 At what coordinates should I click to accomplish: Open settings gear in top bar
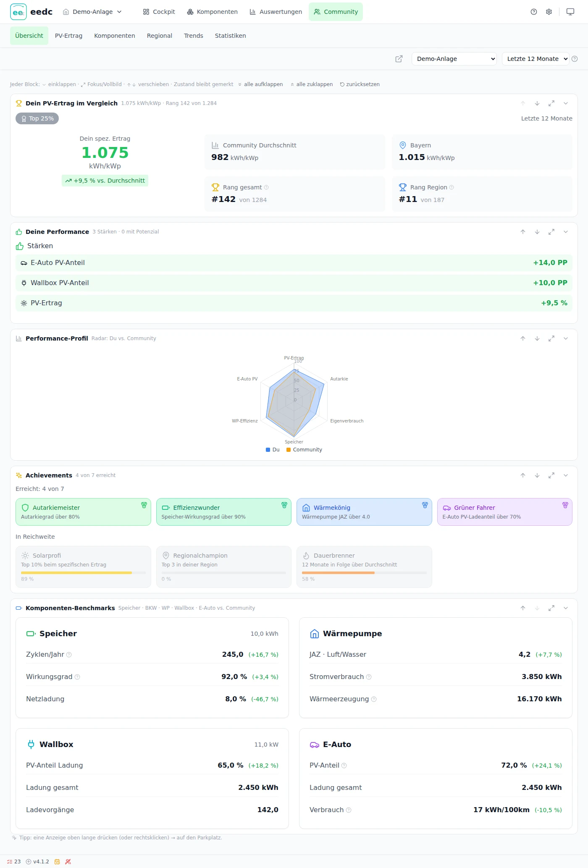coord(549,12)
